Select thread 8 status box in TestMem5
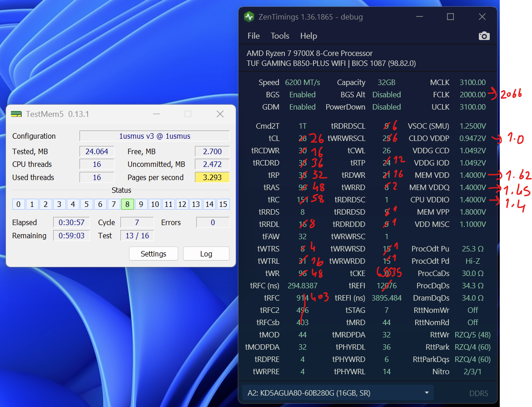Screen dimensions: 532x407 [x=127, y=204]
